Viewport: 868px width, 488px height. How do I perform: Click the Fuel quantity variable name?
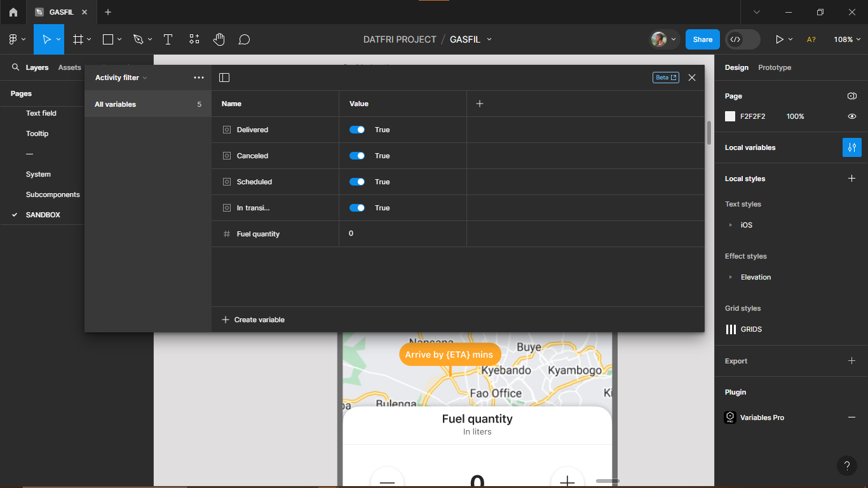(x=258, y=234)
